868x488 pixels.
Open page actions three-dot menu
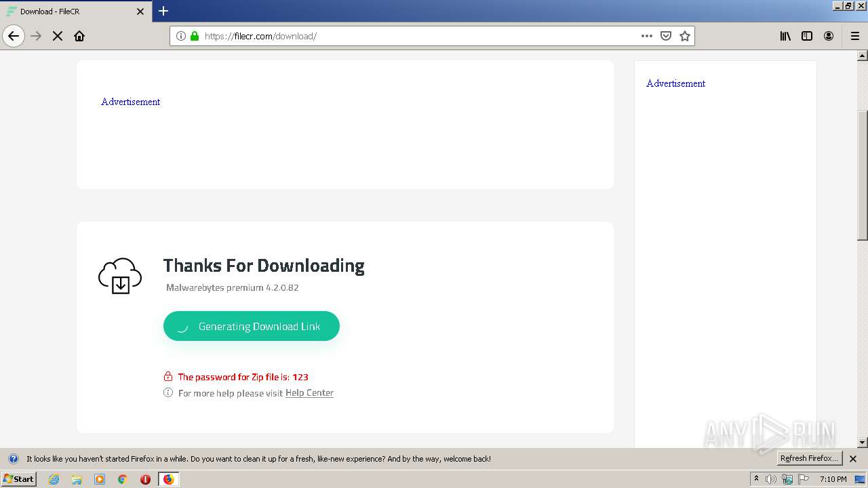click(x=647, y=36)
